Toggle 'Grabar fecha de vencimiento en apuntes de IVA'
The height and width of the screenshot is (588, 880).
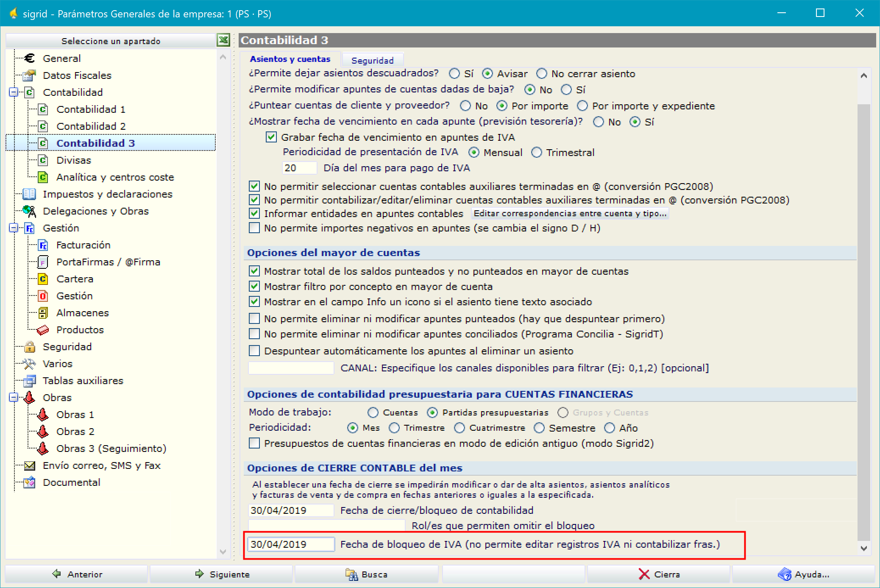(271, 137)
